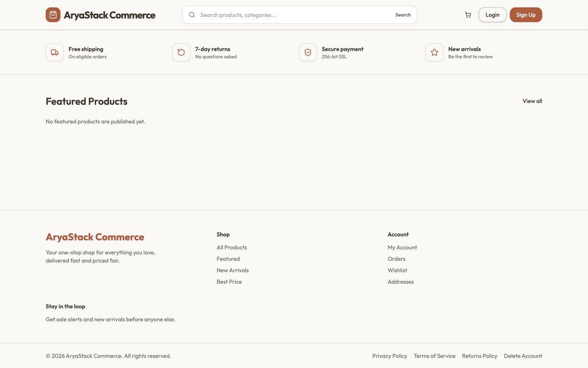Click the AryaStack Commerce header title
The height and width of the screenshot is (368, 588).
109,15
